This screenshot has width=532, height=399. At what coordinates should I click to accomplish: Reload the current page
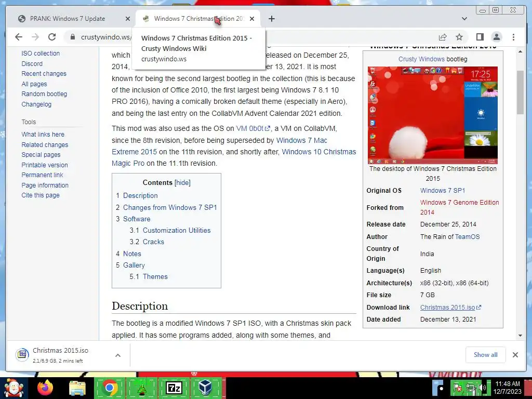(52, 37)
